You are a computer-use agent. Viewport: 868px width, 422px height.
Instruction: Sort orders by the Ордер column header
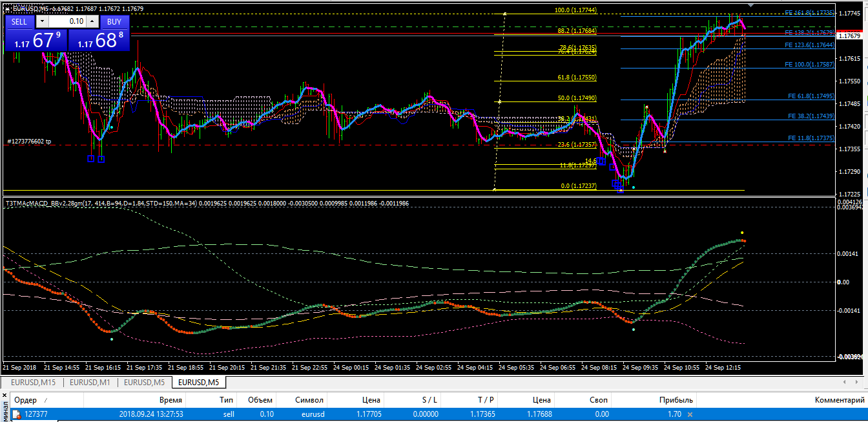pyautogui.click(x=26, y=400)
